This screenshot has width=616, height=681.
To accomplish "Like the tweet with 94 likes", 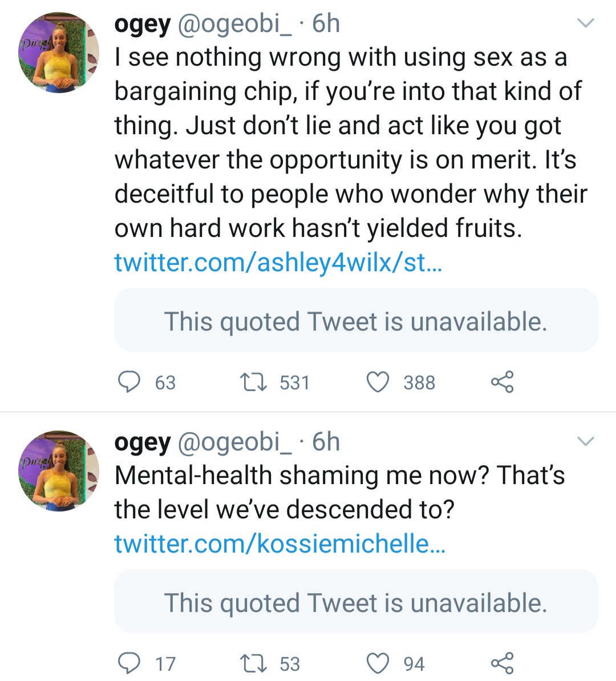I will (x=377, y=663).
